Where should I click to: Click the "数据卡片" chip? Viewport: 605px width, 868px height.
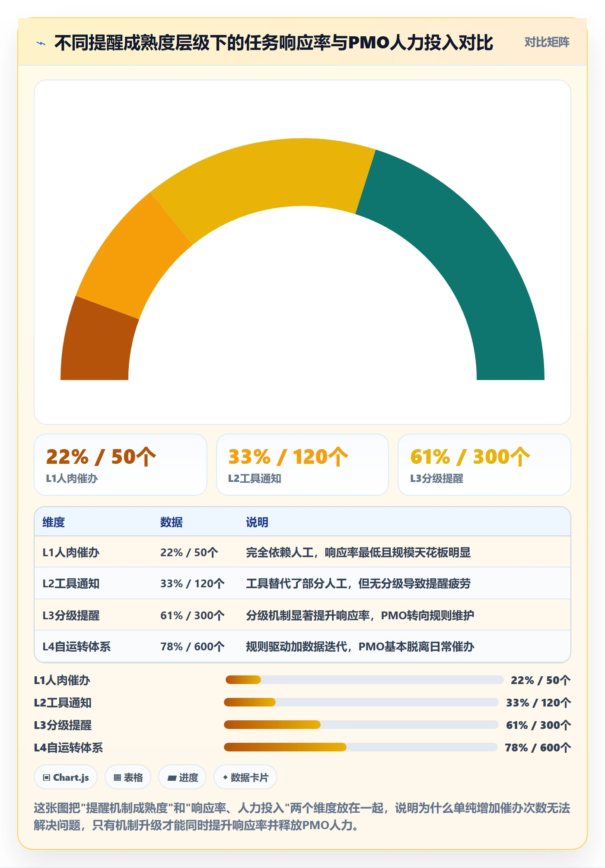[x=245, y=777]
